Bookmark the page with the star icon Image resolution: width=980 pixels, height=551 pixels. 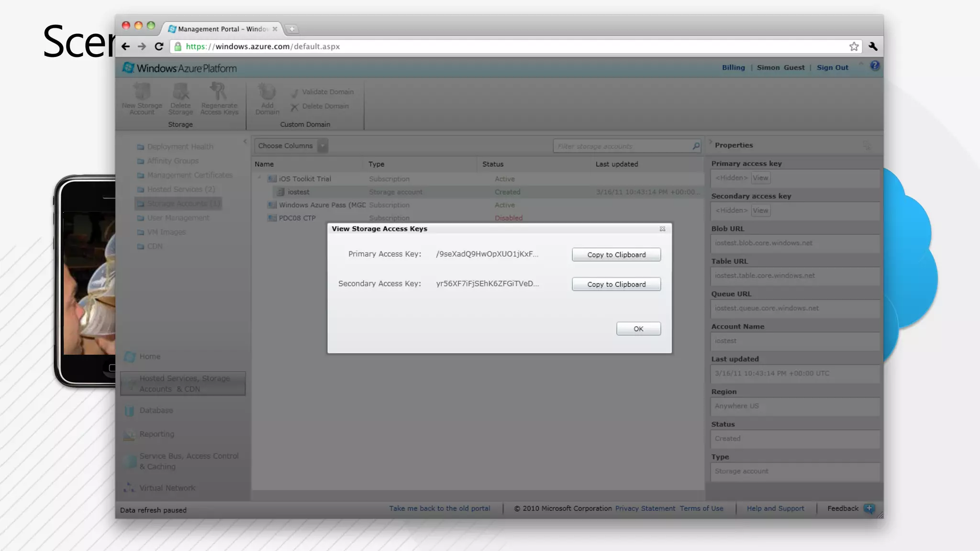(854, 46)
